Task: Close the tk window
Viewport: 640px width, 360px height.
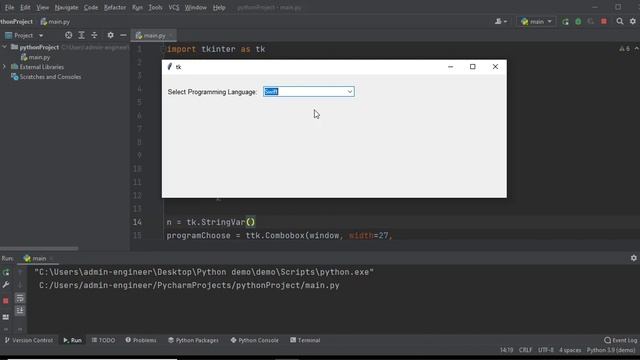Action: tap(495, 67)
